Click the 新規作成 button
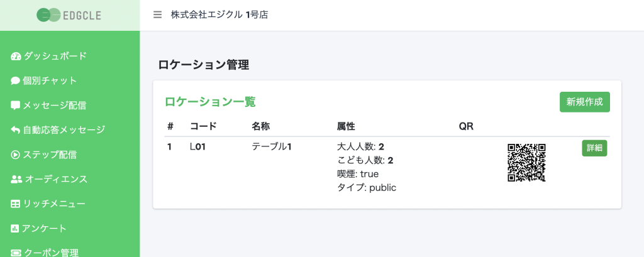This screenshot has width=644, height=257. (x=584, y=102)
